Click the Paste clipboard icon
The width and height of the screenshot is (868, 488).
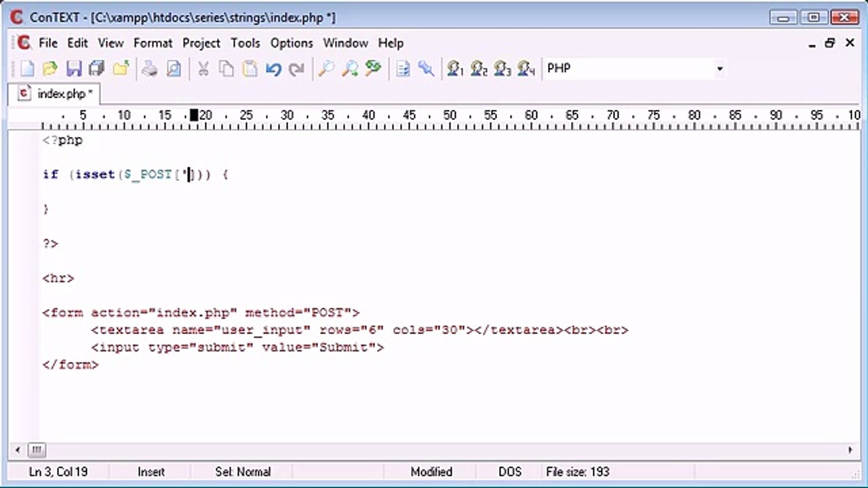[x=250, y=68]
